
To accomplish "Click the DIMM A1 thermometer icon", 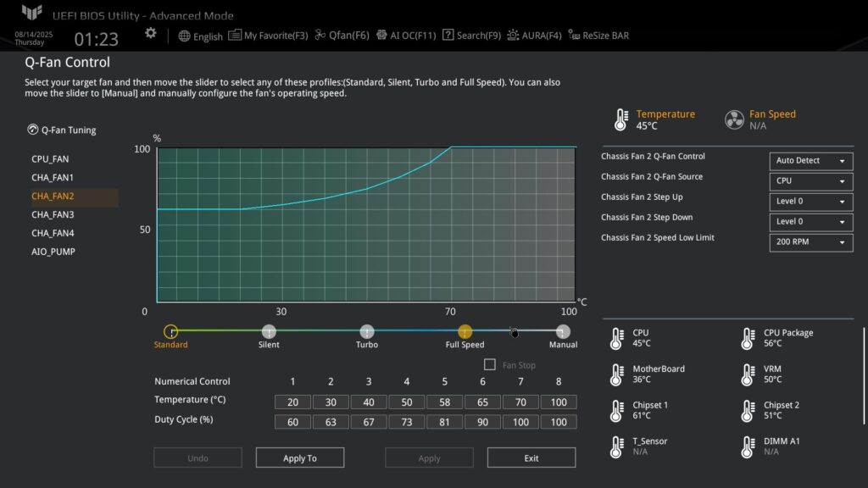I will [x=748, y=447].
